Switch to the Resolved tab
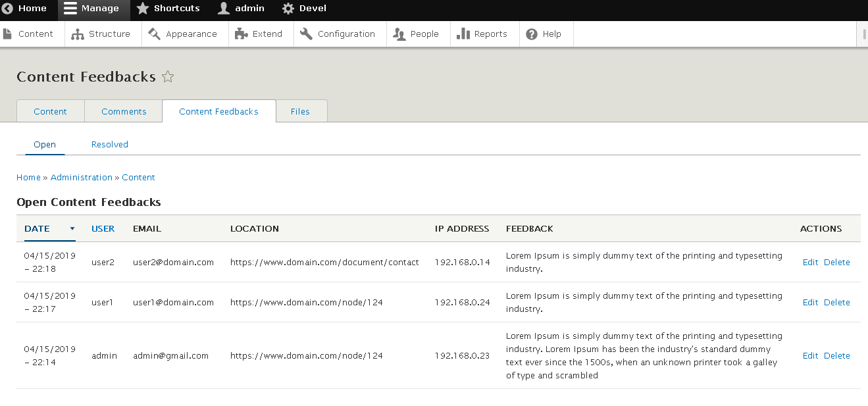 point(109,144)
